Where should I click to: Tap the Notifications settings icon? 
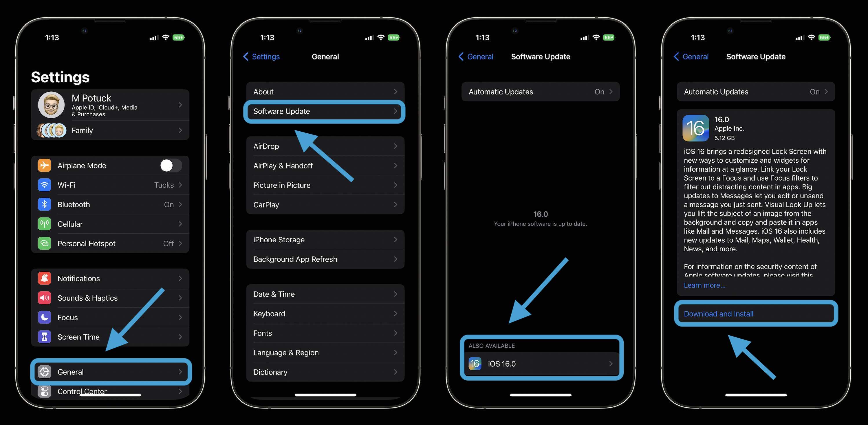[x=44, y=278]
